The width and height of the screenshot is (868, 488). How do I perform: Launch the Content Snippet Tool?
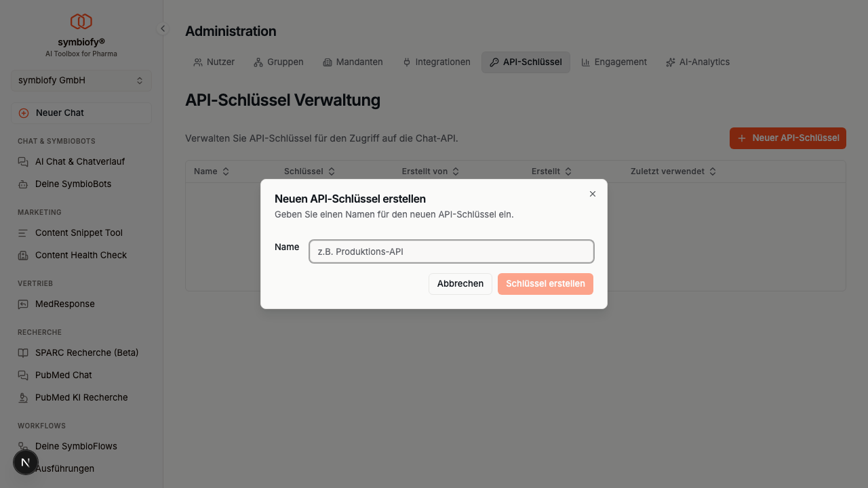tap(79, 232)
